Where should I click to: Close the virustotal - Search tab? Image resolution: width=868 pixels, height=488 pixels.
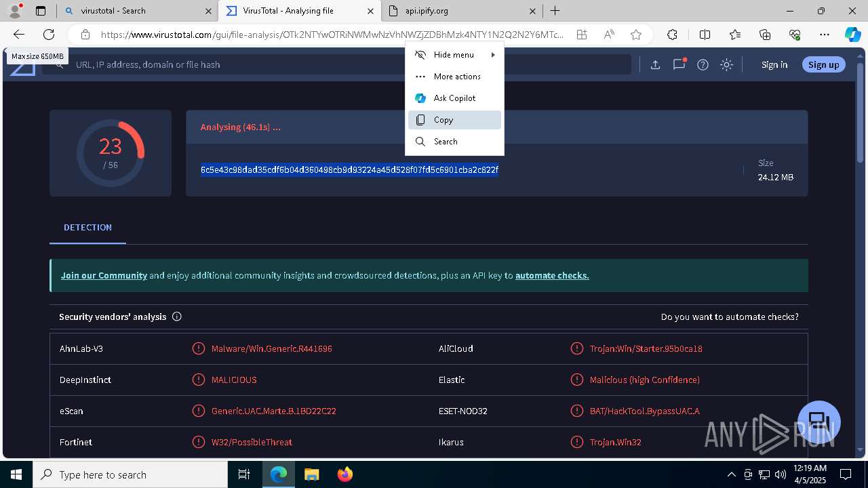click(x=208, y=11)
